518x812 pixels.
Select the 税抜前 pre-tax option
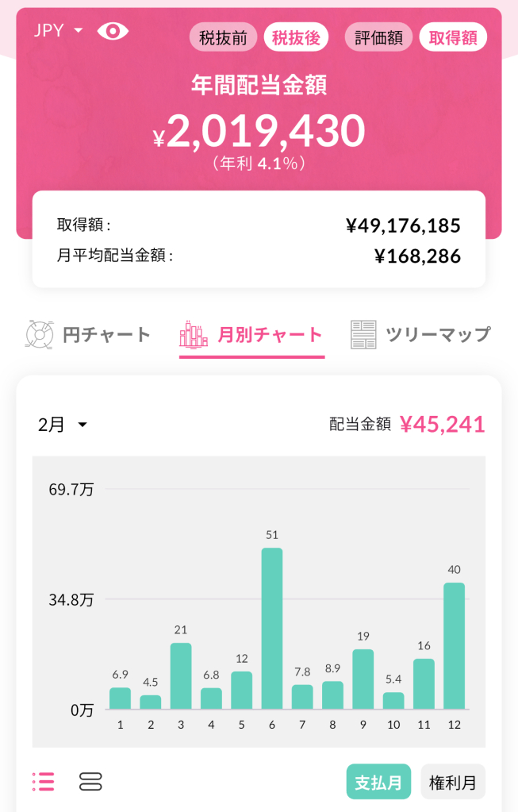click(x=223, y=37)
